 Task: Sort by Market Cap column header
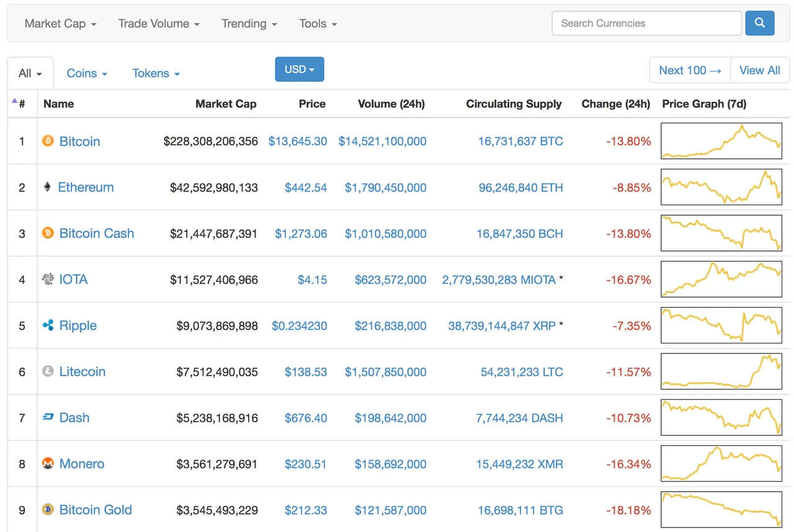(226, 104)
